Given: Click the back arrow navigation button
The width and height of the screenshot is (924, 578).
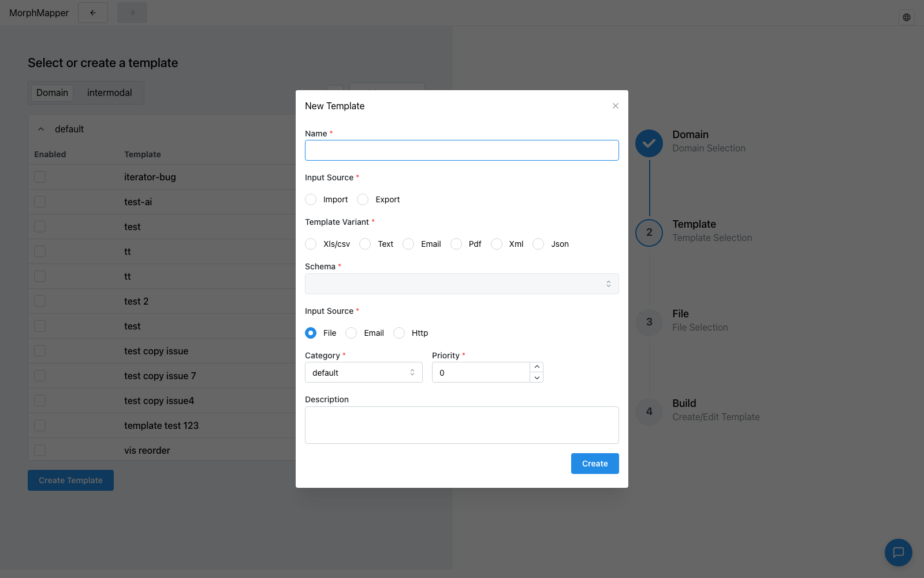Looking at the screenshot, I should tap(93, 13).
